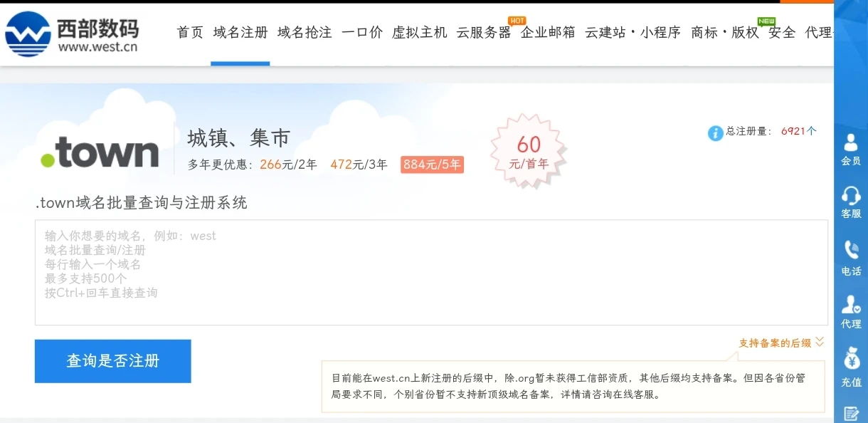Click the blue info icon beside 总注册量
This screenshot has width=868, height=423.
click(715, 133)
